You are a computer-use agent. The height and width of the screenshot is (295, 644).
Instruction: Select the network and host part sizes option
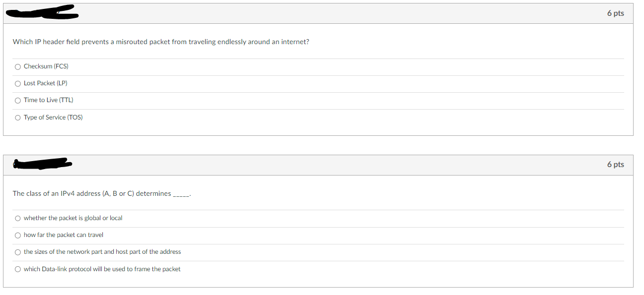(18, 252)
